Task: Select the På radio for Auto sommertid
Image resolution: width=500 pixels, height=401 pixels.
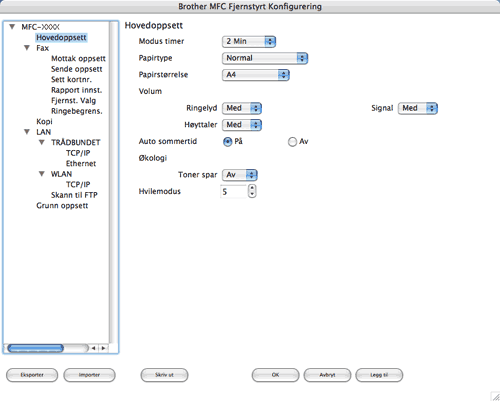Action: (227, 142)
